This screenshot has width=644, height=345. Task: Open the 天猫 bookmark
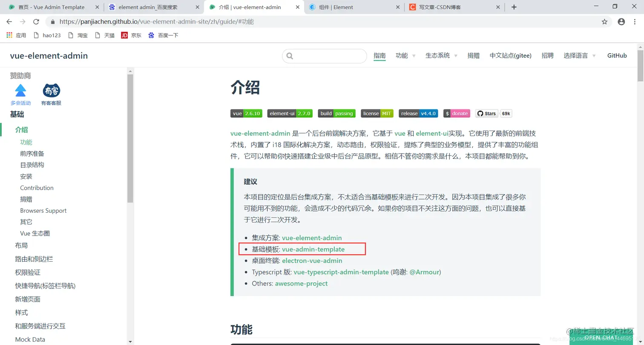(x=105, y=35)
